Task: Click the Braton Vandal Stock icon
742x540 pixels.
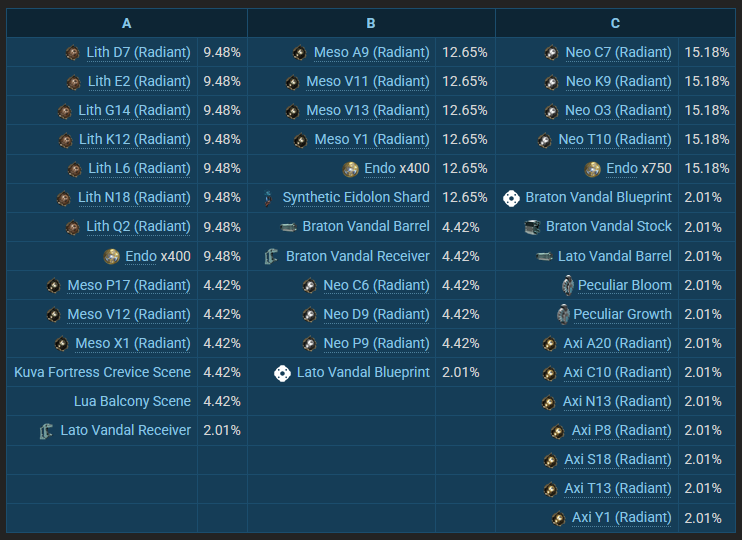Action: point(532,227)
